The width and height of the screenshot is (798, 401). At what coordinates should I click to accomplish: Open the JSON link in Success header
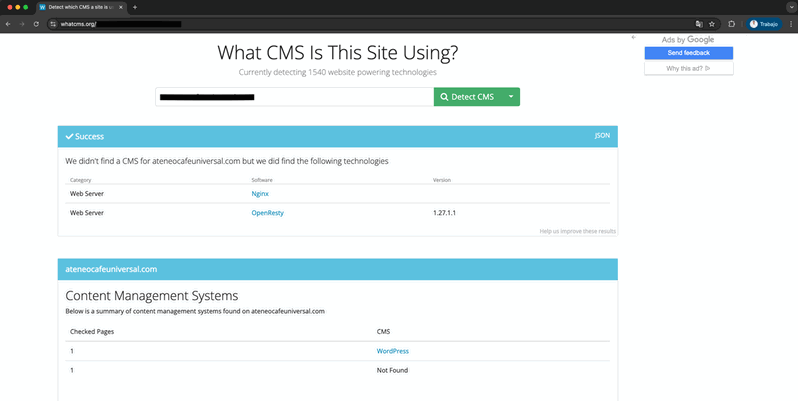pos(602,136)
